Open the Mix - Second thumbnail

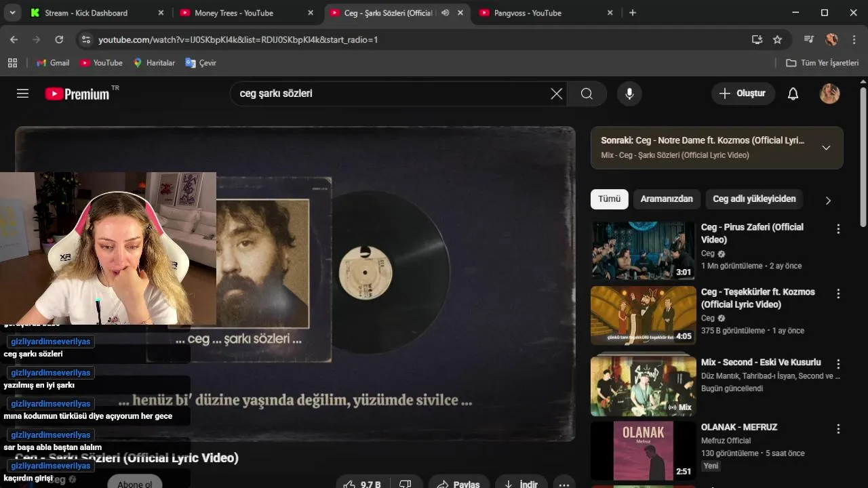tap(644, 385)
